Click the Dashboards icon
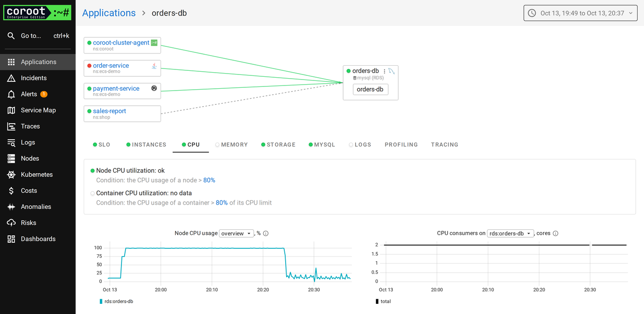This screenshot has height=314, width=644. 11,239
